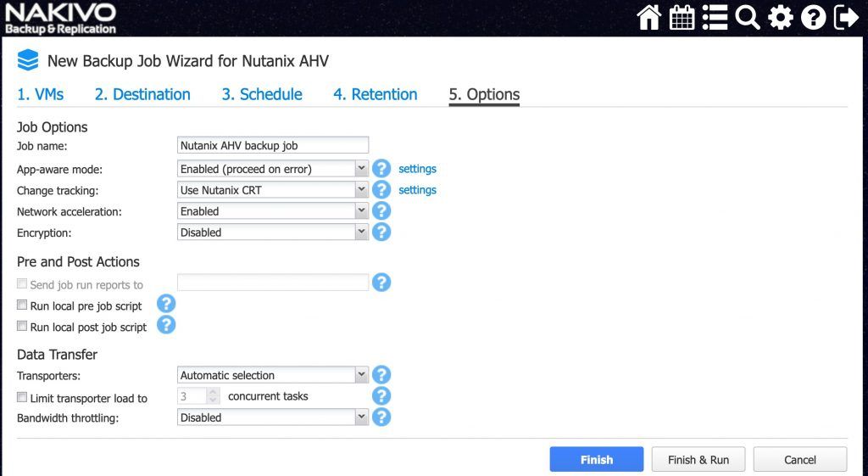Viewport: 868px width, 476px height.
Task: Open the Calendar icon in header
Action: point(682,18)
